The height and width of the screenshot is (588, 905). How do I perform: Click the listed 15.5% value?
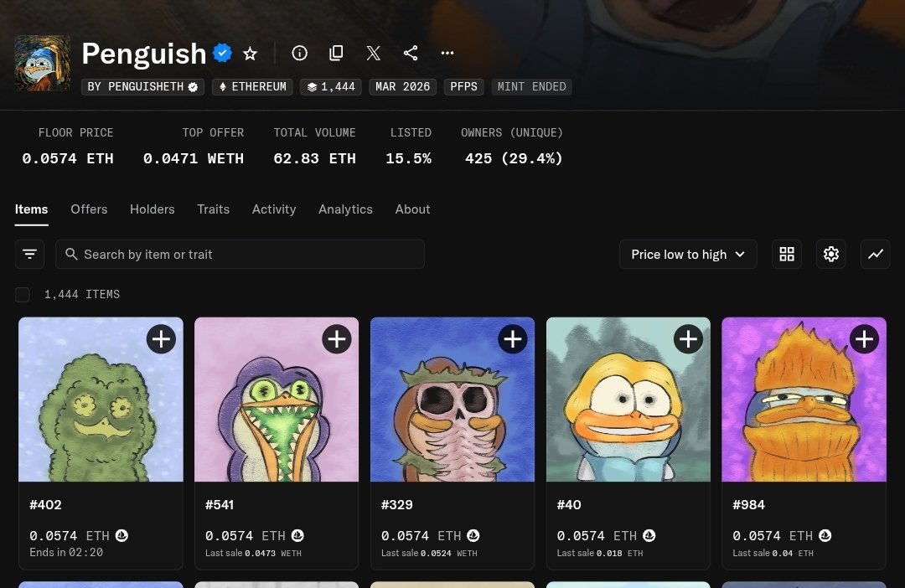409,158
